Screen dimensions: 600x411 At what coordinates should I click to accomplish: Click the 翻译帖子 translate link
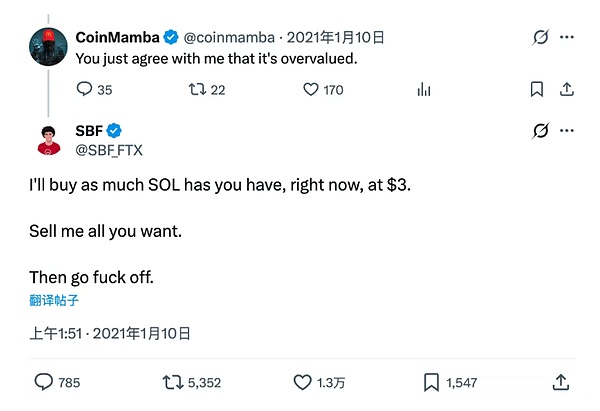pyautogui.click(x=55, y=299)
